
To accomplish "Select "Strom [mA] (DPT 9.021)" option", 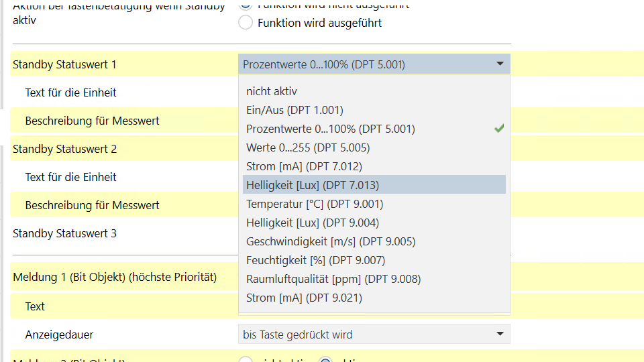I will pos(304,298).
